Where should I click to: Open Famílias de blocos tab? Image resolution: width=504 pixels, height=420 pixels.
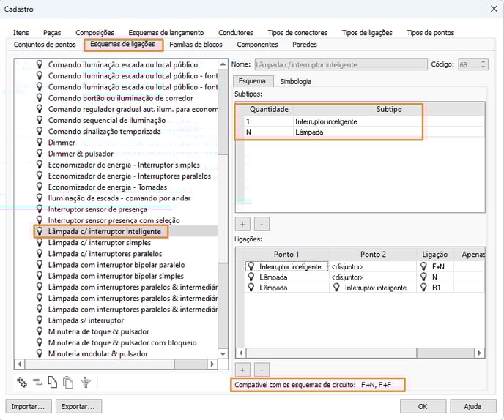point(196,45)
